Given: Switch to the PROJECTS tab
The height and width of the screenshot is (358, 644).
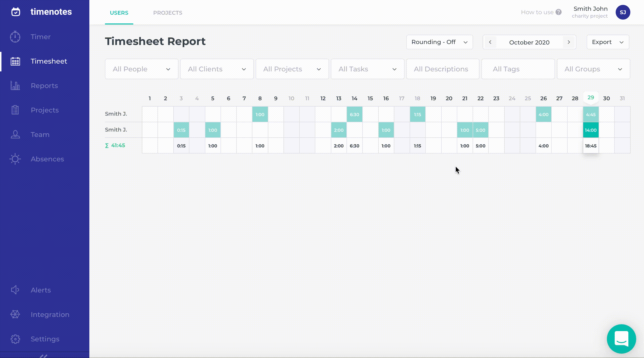Looking at the screenshot, I should point(167,13).
